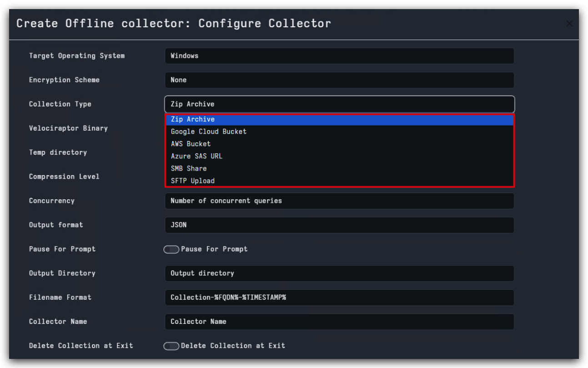Select Azure SAS URL option
This screenshot has height=368, width=588.
point(339,156)
